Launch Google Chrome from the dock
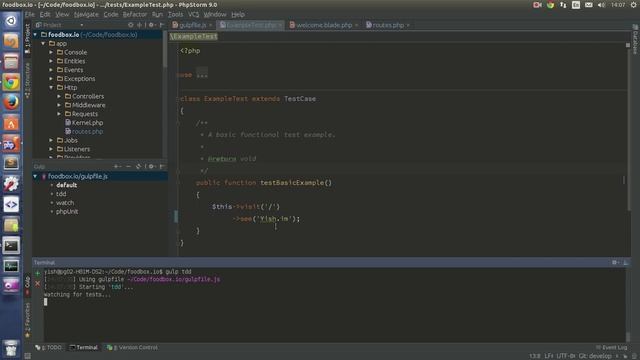The image size is (640, 360). tap(11, 82)
